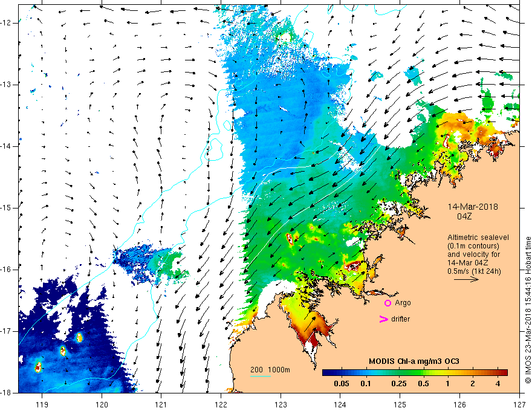Click the '-16' latitude axis label
Screen dimensions: 532x411
pos(7,270)
